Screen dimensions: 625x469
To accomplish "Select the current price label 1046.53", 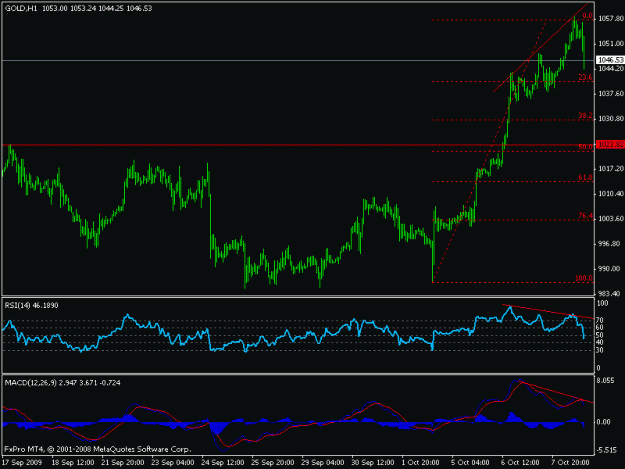I will pos(610,60).
